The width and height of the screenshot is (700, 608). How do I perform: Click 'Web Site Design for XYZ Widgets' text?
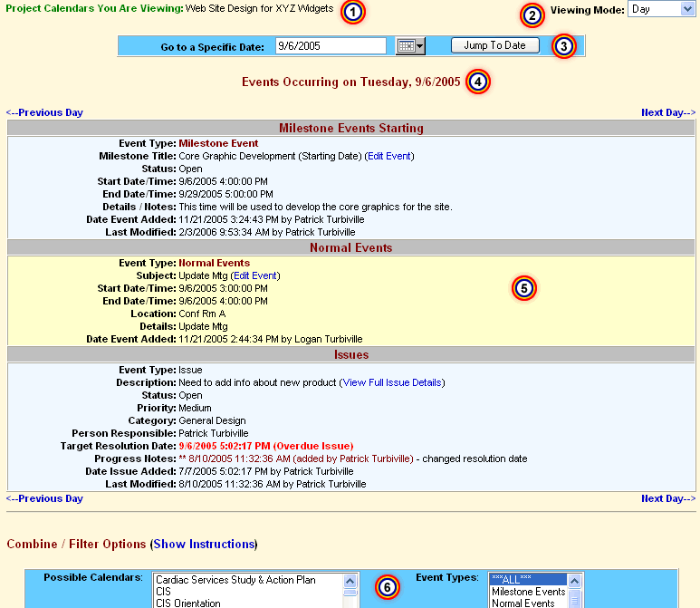click(x=259, y=8)
